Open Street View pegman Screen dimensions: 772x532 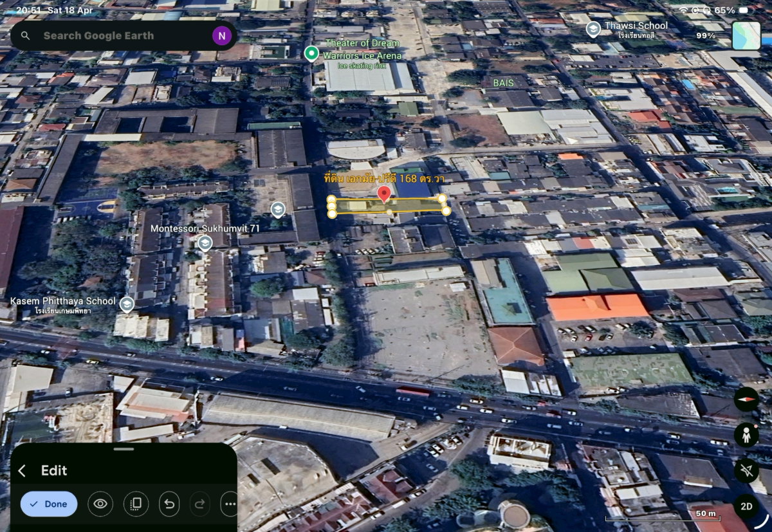(x=746, y=436)
